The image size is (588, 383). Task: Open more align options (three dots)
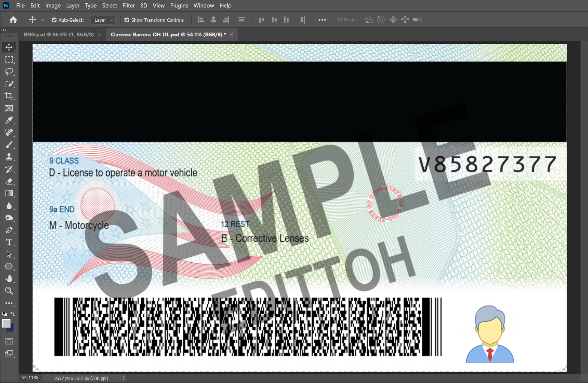tap(322, 20)
